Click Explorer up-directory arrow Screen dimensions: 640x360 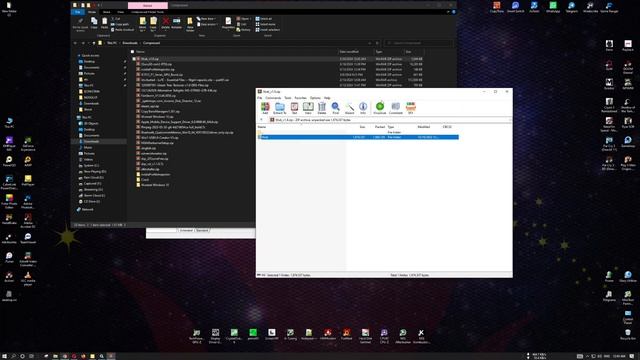94,43
